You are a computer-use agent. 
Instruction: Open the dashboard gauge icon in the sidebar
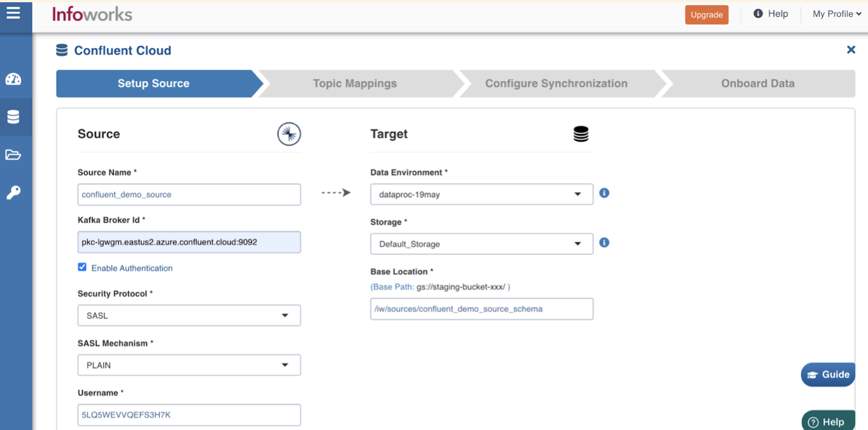13,79
